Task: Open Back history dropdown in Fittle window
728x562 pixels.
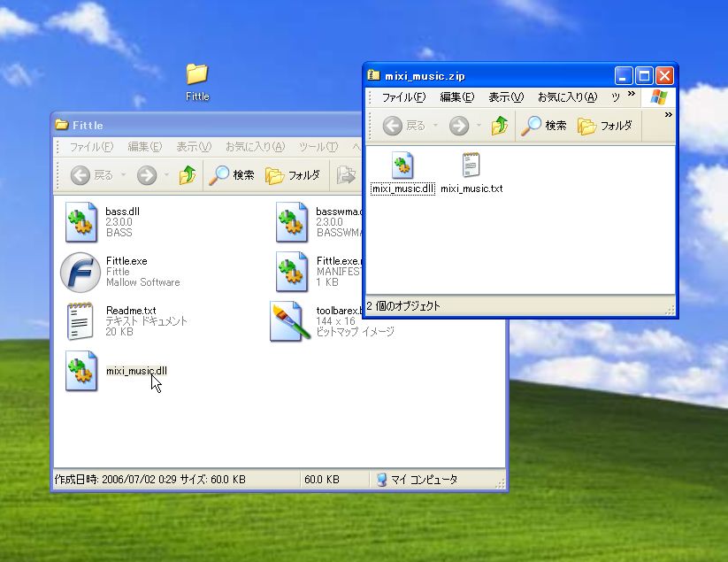Action: pos(124,175)
